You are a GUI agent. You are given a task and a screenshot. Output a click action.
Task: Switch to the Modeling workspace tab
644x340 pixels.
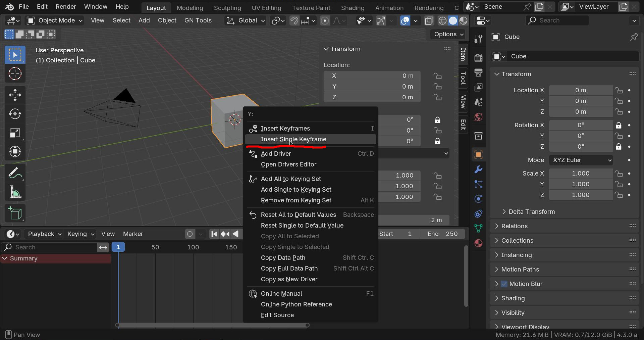pyautogui.click(x=190, y=8)
